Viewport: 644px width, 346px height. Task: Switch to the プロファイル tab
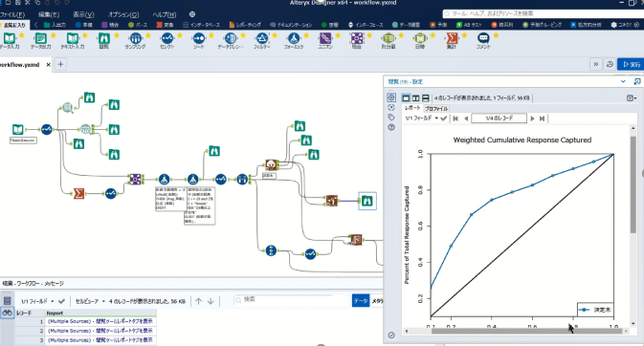click(436, 108)
